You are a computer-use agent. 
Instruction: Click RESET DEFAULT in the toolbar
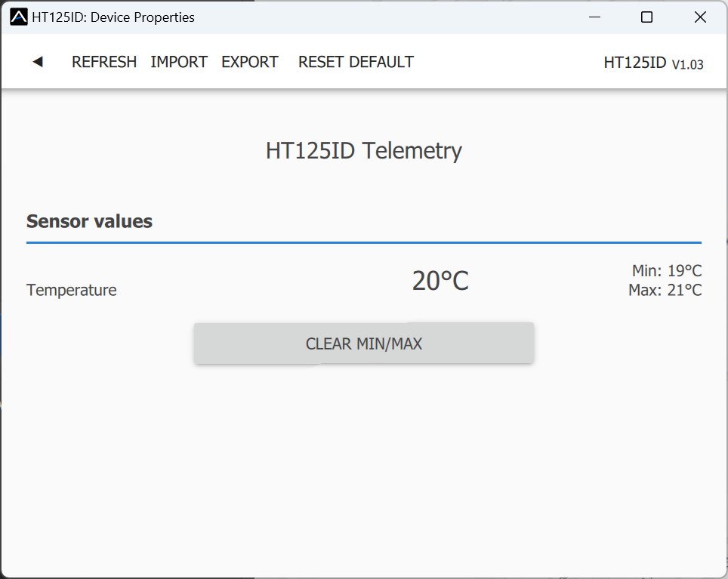tap(355, 62)
